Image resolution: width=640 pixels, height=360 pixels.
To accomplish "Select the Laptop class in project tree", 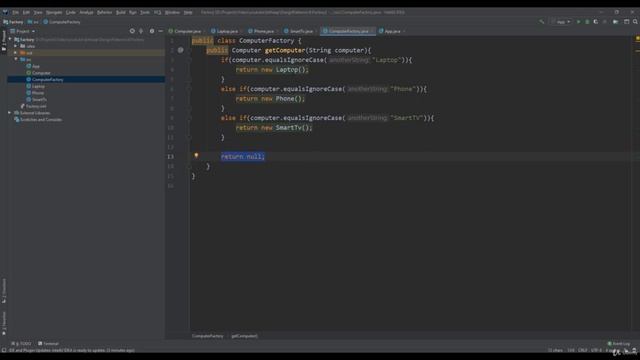I will (x=36, y=86).
